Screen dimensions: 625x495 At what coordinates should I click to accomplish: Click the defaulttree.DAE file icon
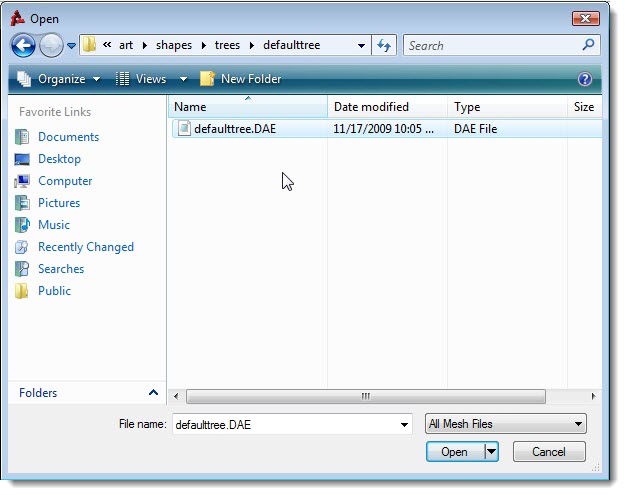(x=184, y=128)
